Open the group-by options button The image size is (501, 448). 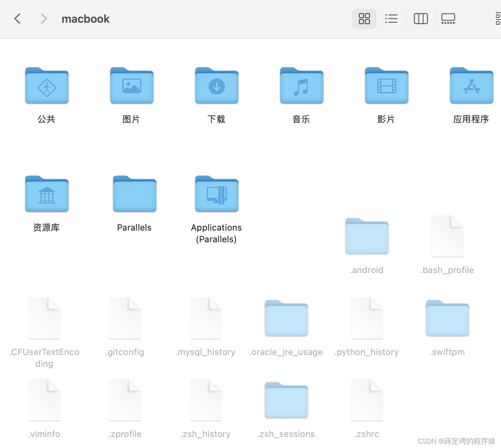[498, 19]
